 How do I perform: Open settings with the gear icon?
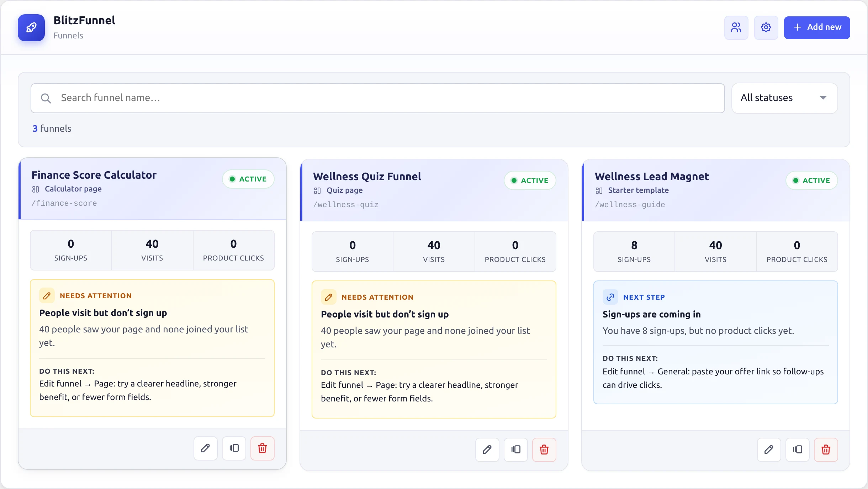(766, 27)
